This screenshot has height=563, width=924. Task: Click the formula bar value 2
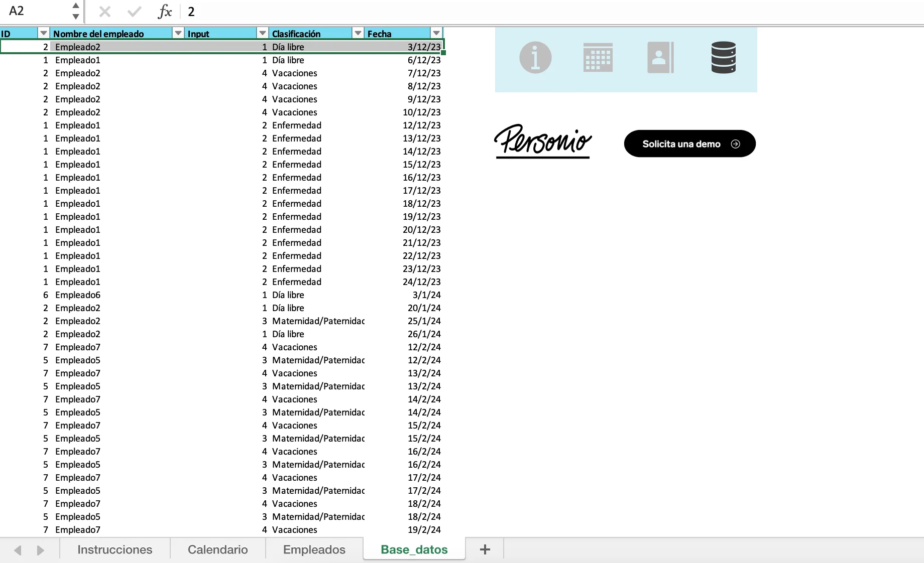coord(191,11)
